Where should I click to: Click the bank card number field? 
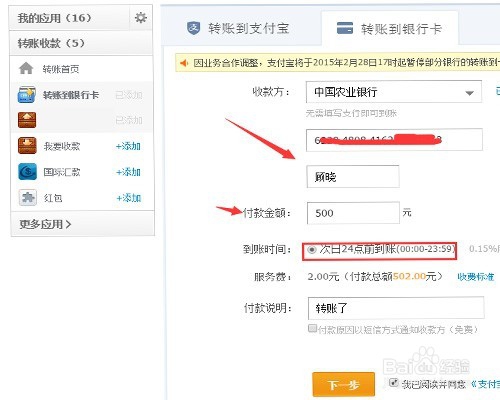[x=394, y=140]
